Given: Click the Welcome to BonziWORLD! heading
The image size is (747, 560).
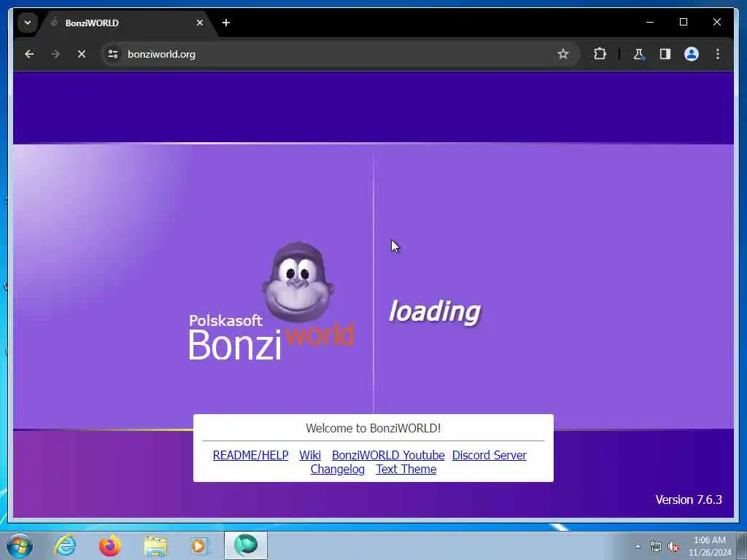Looking at the screenshot, I should [x=373, y=428].
